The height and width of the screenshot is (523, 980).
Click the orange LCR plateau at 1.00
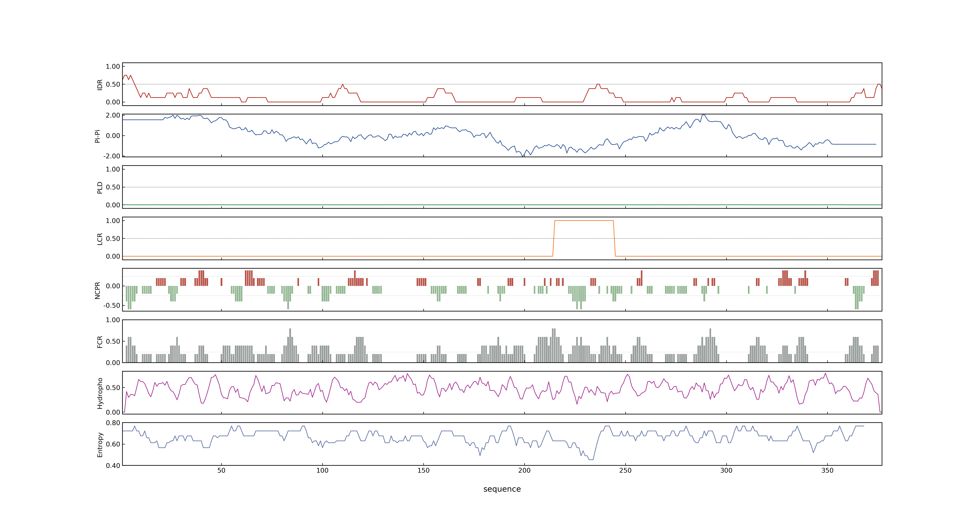584,220
